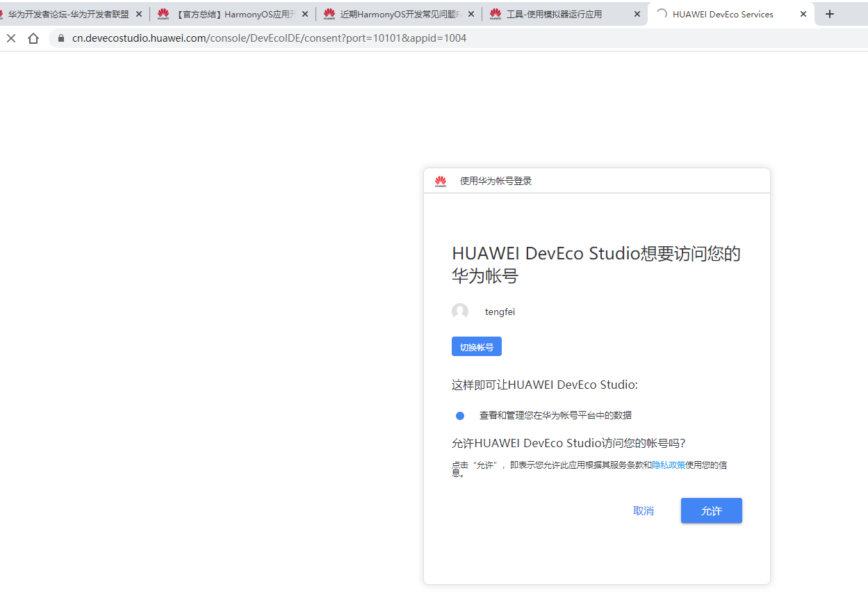Click the Huawei icon on the 官方总结 tab
Viewport: 868px width, 596px height.
click(163, 13)
